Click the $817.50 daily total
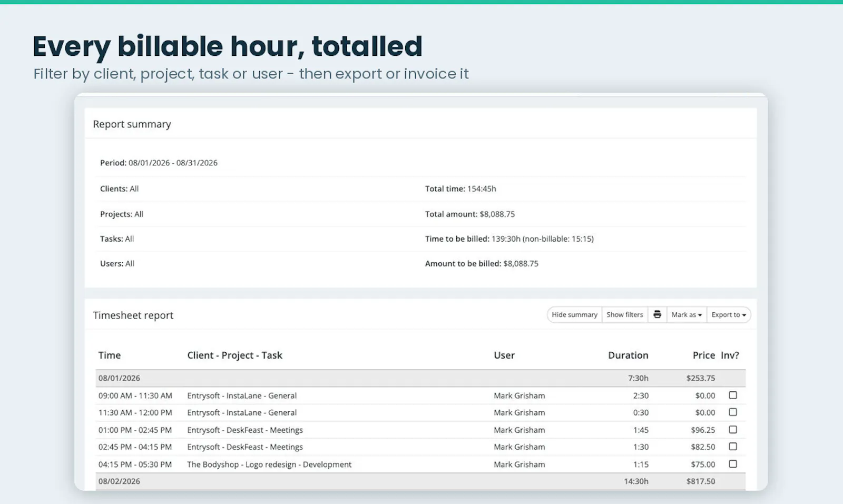Image resolution: width=843 pixels, height=504 pixels. coord(701,481)
